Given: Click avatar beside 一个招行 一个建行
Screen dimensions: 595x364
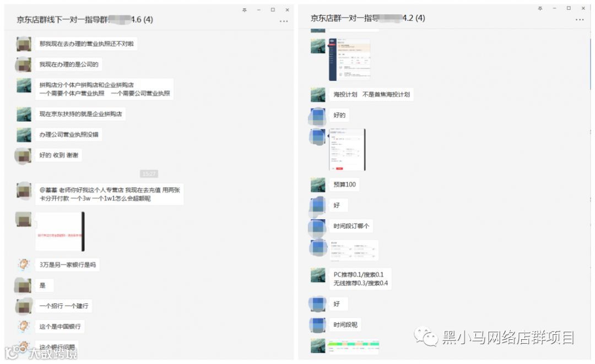Looking at the screenshot, I should [24, 306].
